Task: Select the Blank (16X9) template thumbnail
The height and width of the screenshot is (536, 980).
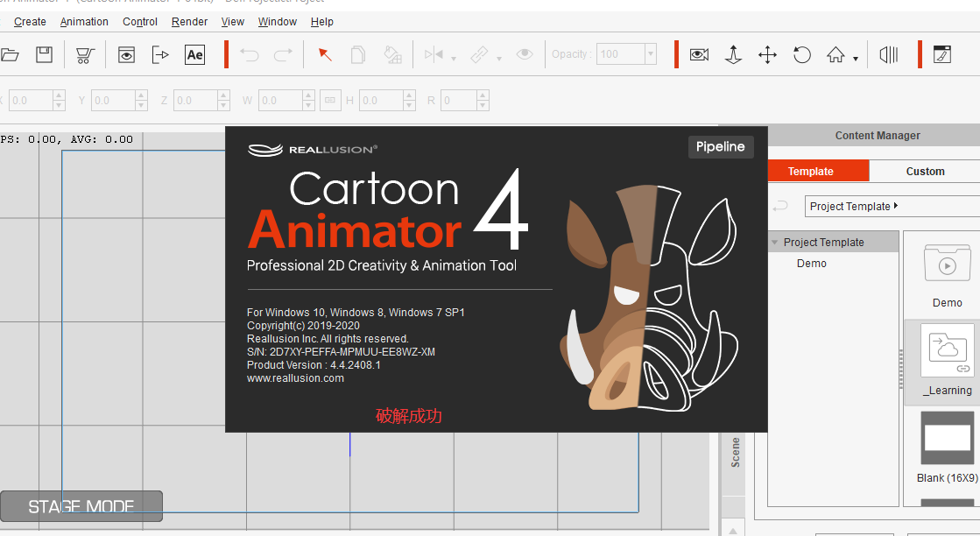Action: pyautogui.click(x=947, y=437)
